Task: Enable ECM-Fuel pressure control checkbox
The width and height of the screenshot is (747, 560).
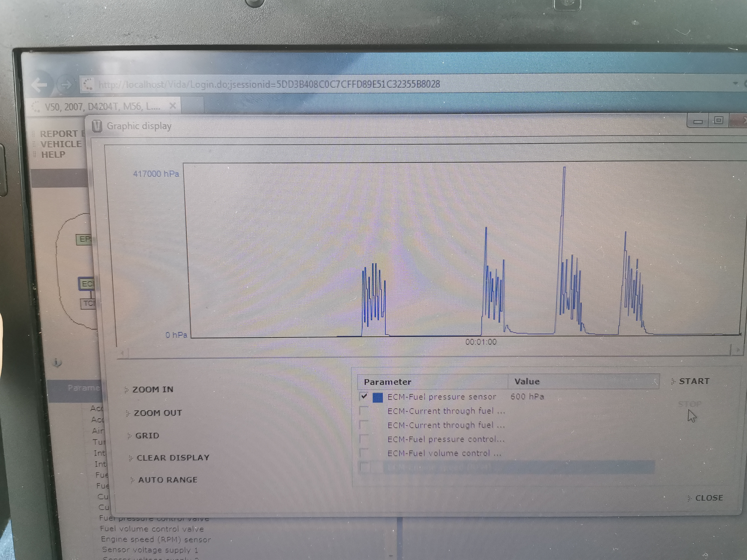Action: click(364, 439)
